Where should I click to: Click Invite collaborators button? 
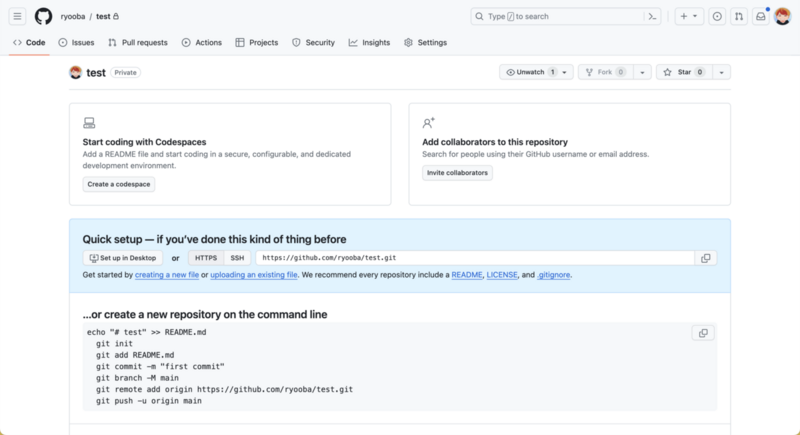(x=457, y=173)
